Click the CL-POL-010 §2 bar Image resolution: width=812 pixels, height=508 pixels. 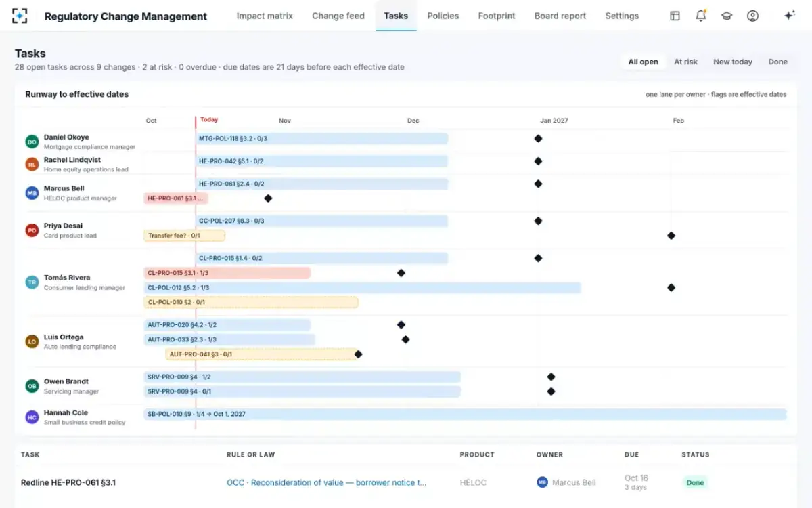click(x=251, y=302)
